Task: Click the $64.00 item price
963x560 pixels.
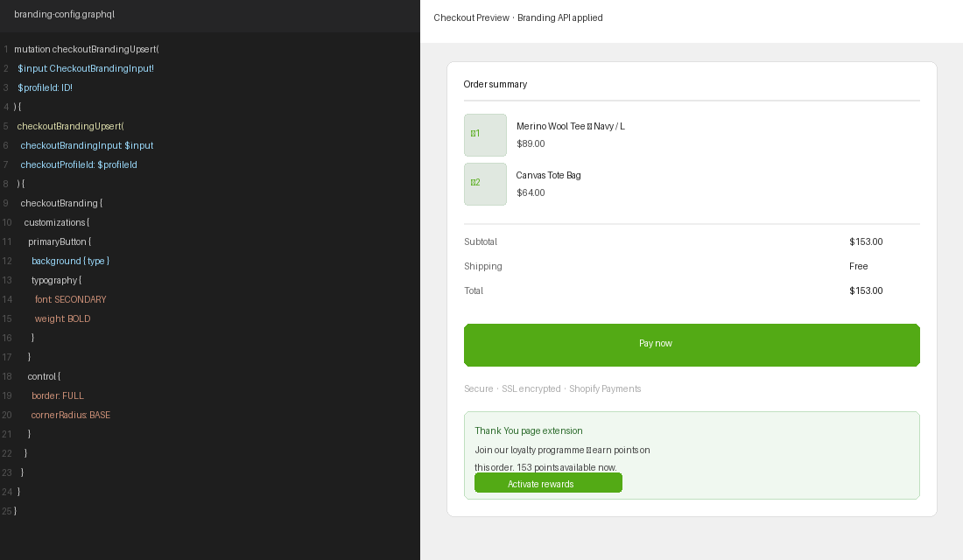Action: pos(531,192)
